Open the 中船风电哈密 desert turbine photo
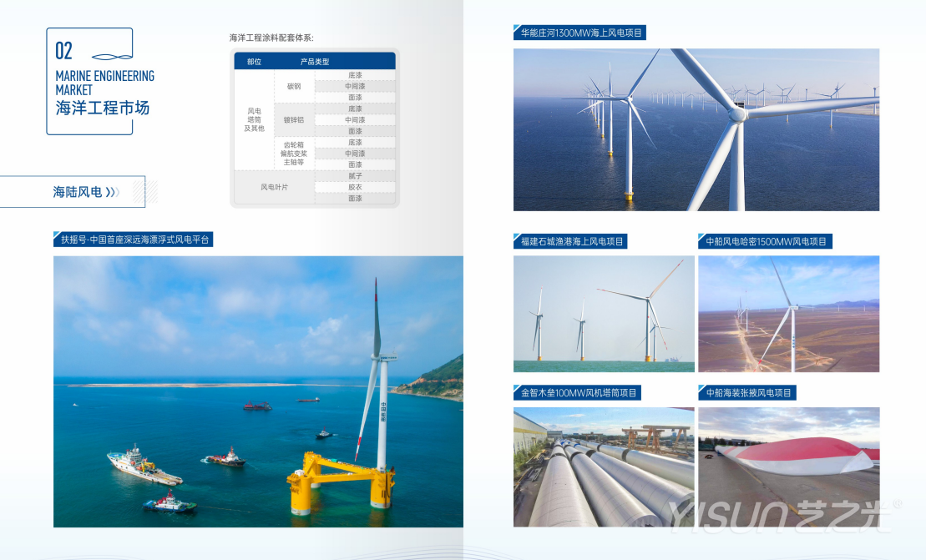Image resolution: width=926 pixels, height=560 pixels. pos(788,314)
